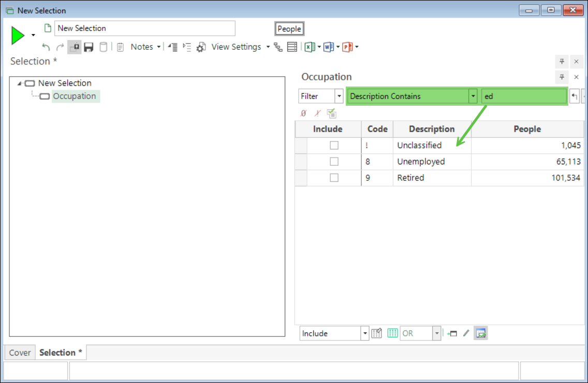Open the Description Contains dropdown
The height and width of the screenshot is (383, 588).
pyautogui.click(x=473, y=96)
